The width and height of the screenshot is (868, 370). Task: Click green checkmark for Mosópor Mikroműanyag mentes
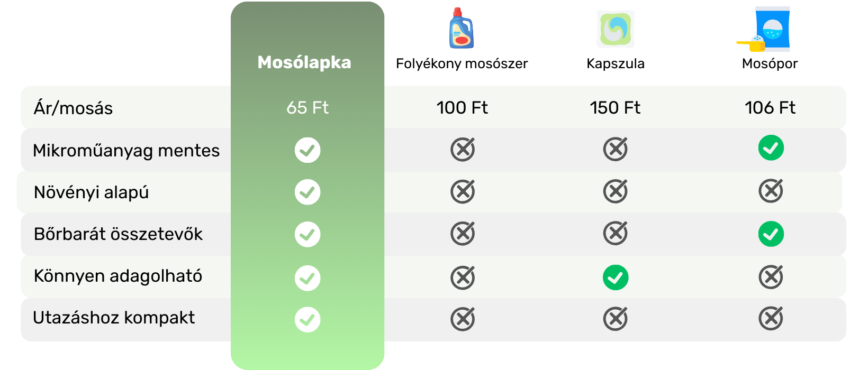click(x=771, y=148)
